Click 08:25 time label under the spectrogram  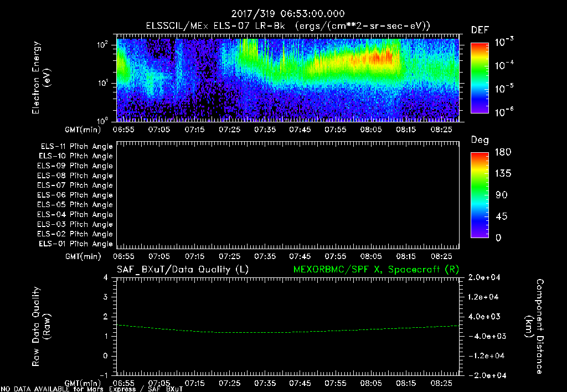pyautogui.click(x=441, y=130)
